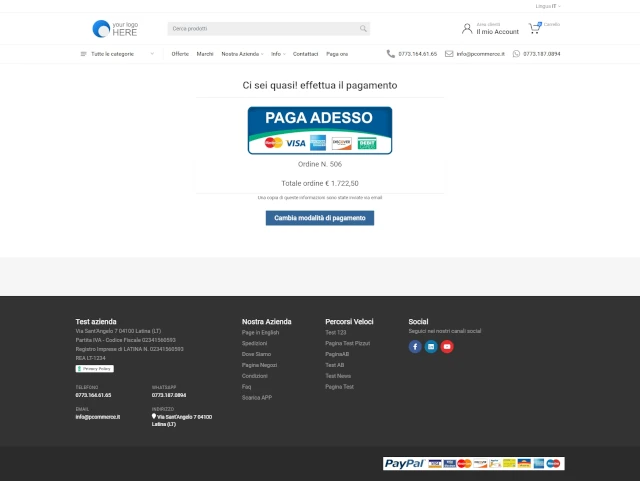The image size is (640, 481).
Task: Click the footer number under WHATSAPP
Action: click(169, 395)
